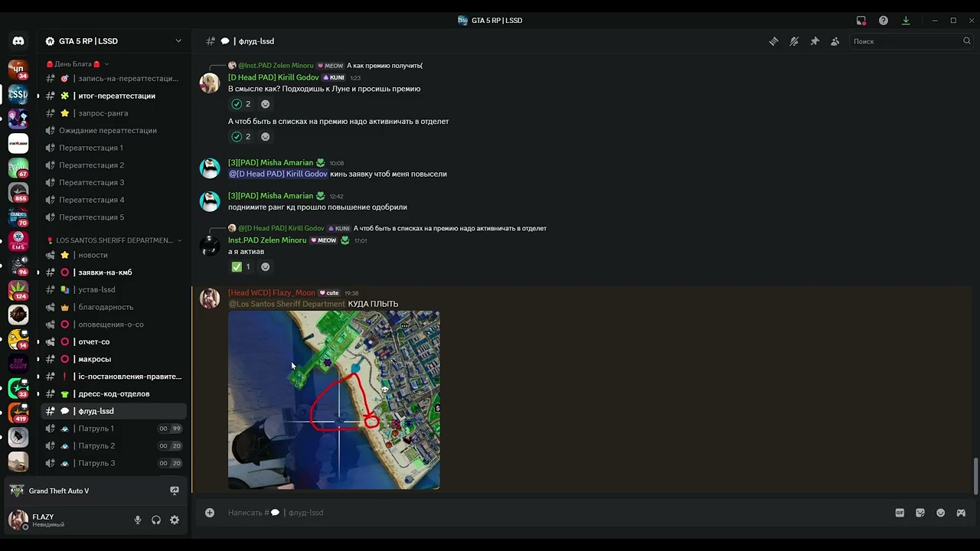Viewport: 980px width, 551px height.
Task: Open notification settings bell in channel header
Action: [794, 41]
